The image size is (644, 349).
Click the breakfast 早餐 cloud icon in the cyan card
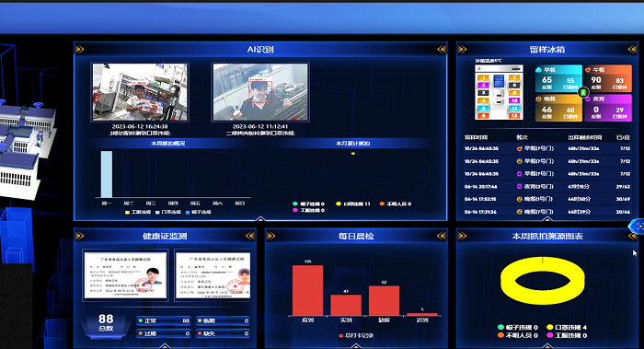point(539,70)
